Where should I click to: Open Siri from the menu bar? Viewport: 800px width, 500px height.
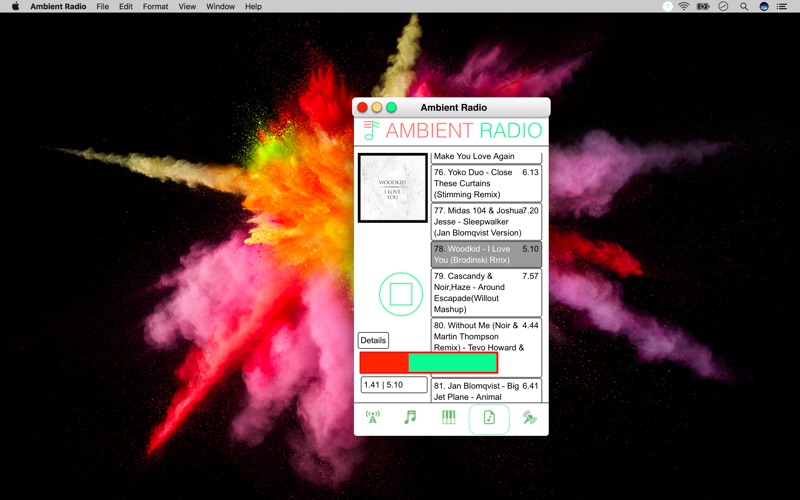click(x=764, y=6)
